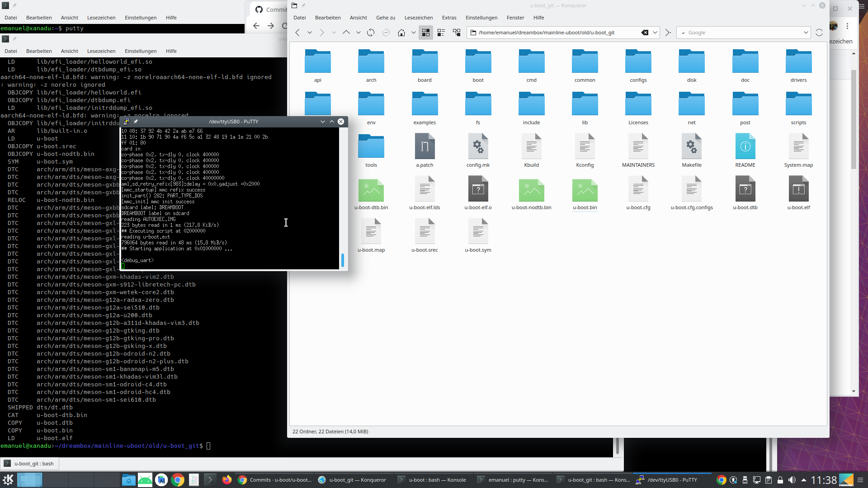Expand the Google search engine dropdown

click(806, 33)
